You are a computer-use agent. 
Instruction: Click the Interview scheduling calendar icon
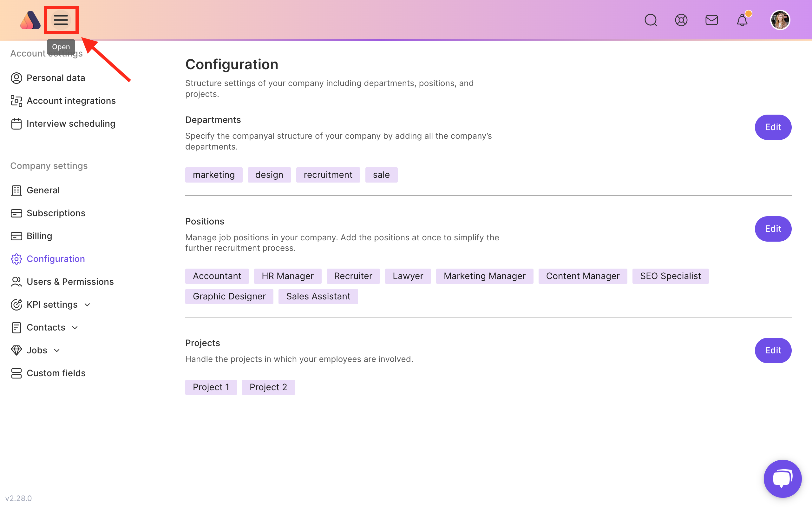click(16, 124)
